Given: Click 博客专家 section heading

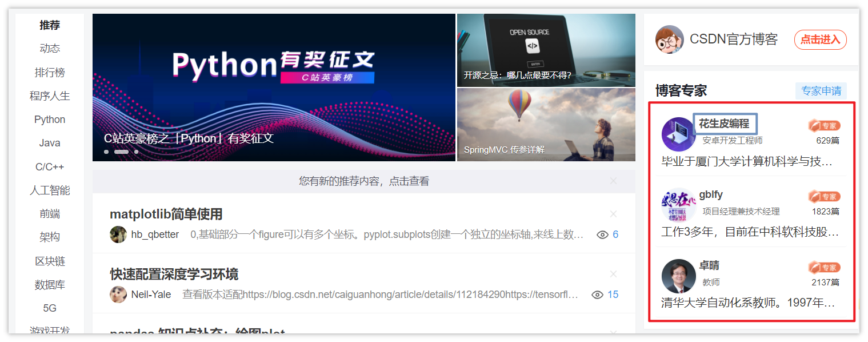Looking at the screenshot, I should (x=681, y=90).
